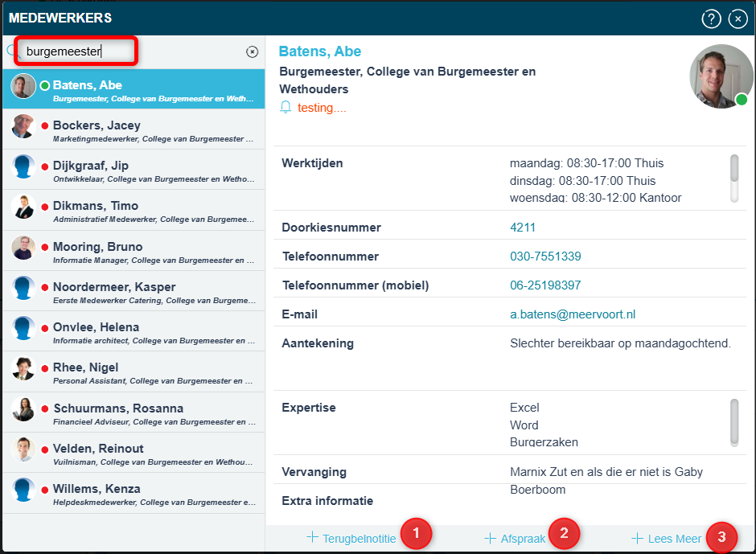Screen dimensions: 756x554
Task: Click the Werktijden scrollbar
Action: coord(734,178)
